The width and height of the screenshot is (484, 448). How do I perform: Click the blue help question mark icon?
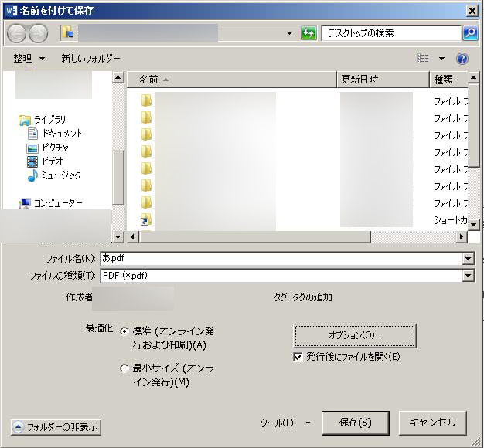coord(462,59)
